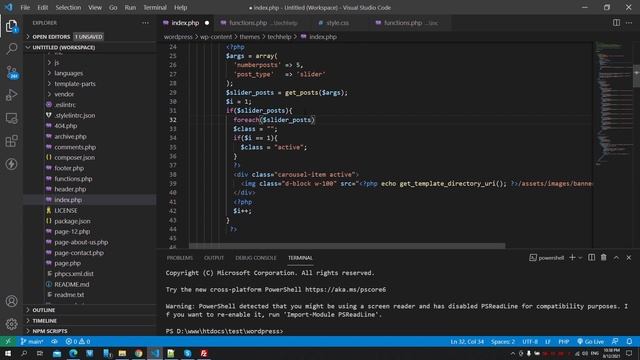Expand the js folder

pyautogui.click(x=57, y=62)
